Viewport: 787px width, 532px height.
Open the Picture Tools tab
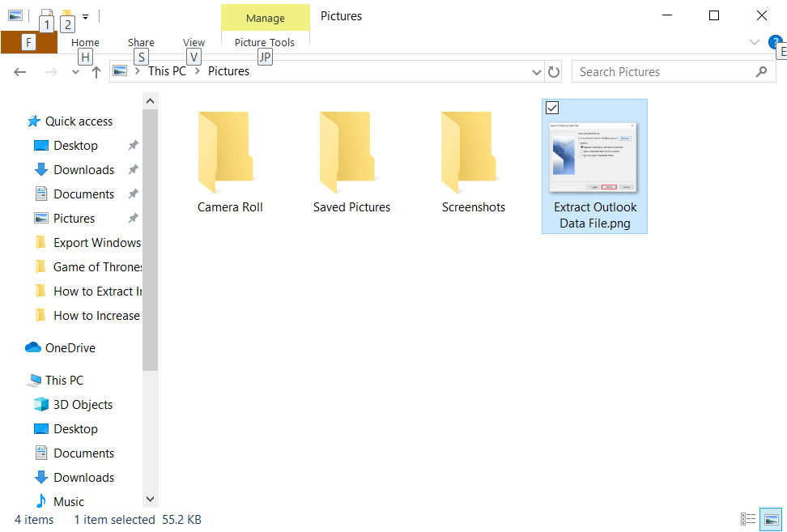[x=265, y=43]
